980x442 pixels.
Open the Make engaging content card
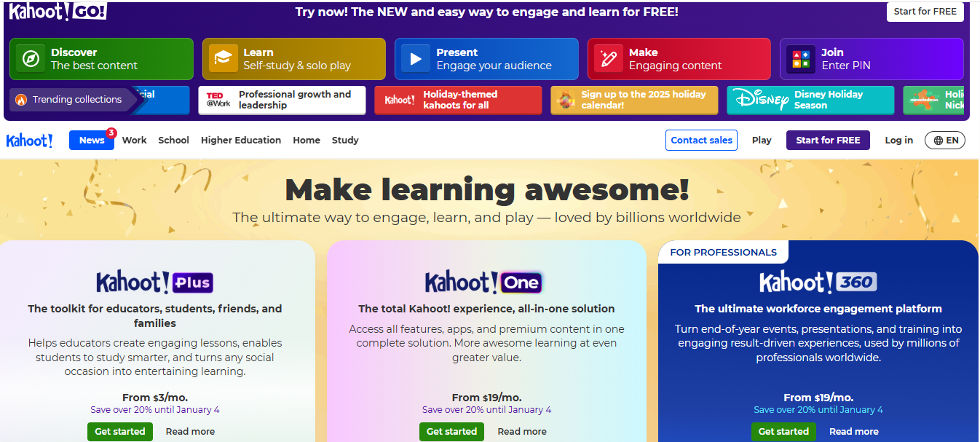(x=679, y=59)
